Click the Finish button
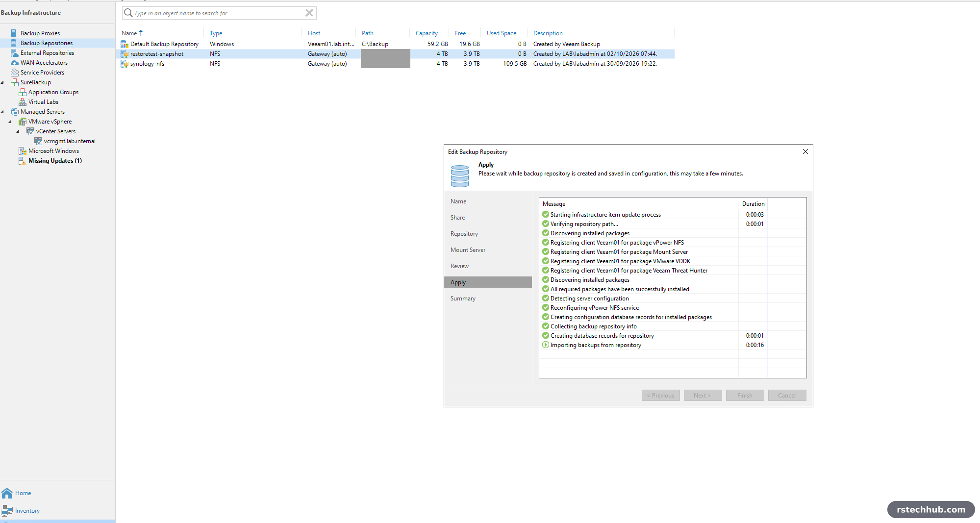 tap(745, 396)
